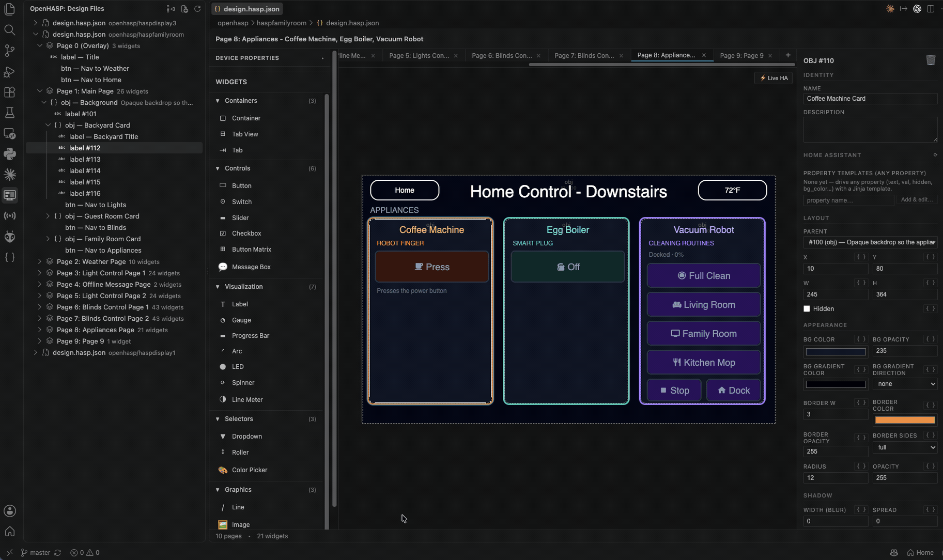Open BG Gradient Direction dropdown
This screenshot has height=560, width=943.
905,384
